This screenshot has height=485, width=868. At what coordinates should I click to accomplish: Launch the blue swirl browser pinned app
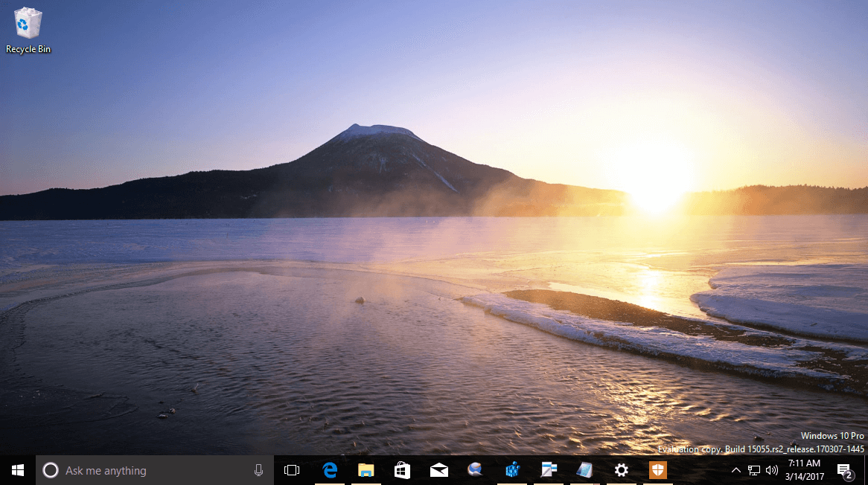[x=475, y=469]
